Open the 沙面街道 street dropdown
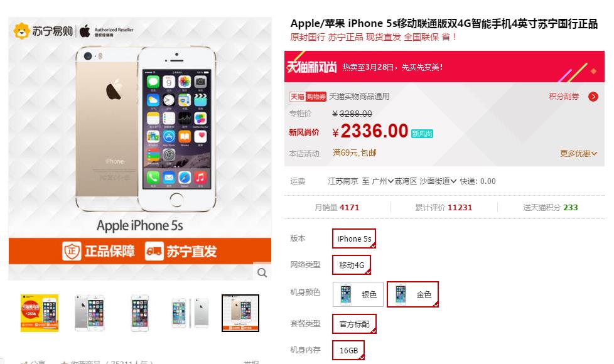614x364 pixels. 438,181
